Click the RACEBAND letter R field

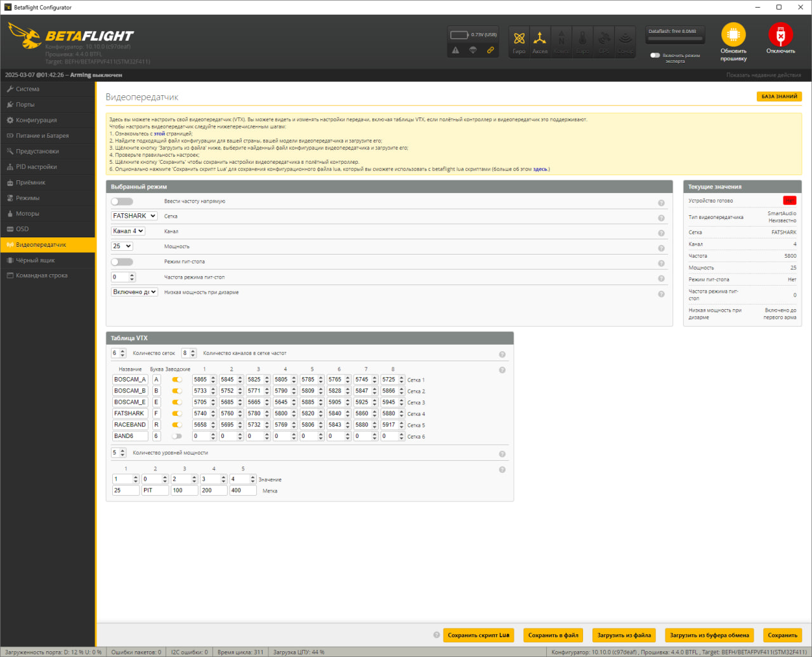(156, 425)
